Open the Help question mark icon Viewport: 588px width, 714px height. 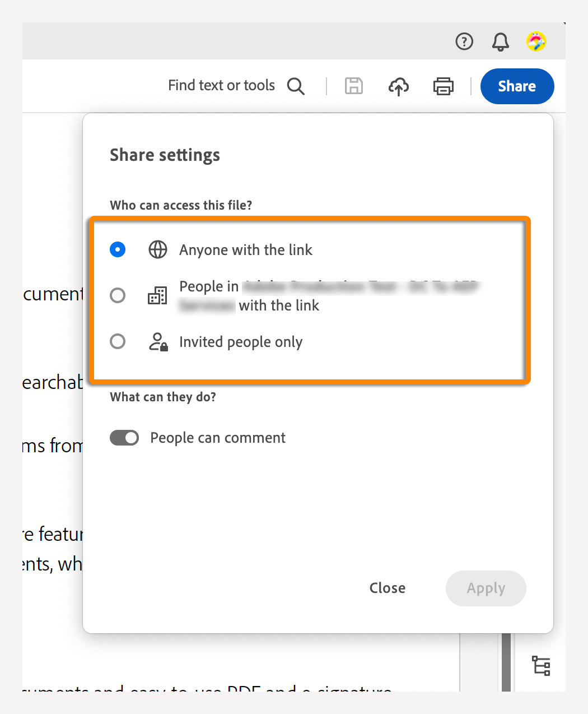point(464,41)
